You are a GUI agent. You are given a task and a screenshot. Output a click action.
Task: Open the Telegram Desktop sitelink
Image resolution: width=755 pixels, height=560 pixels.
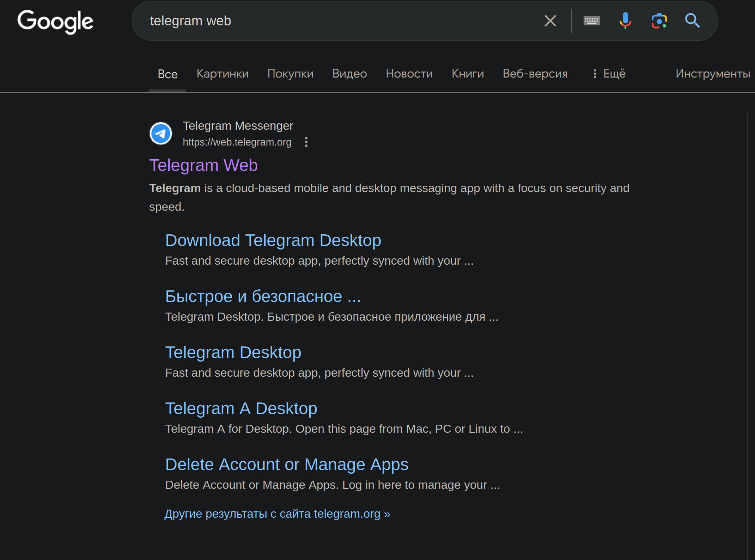pos(233,352)
